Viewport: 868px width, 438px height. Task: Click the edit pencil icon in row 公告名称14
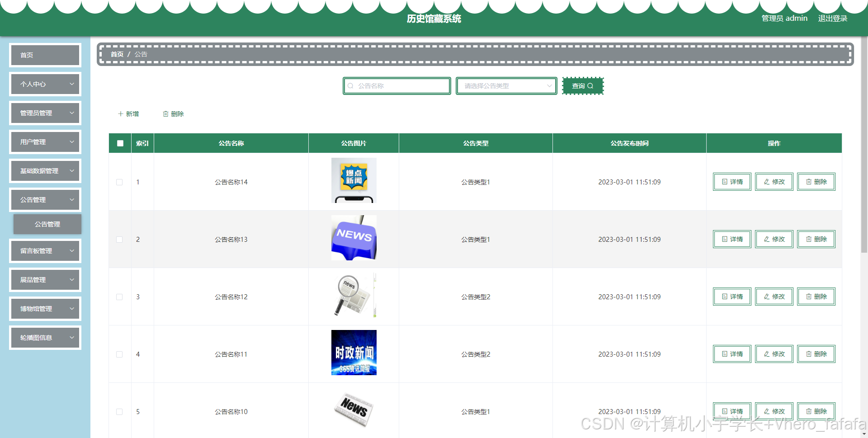point(767,182)
